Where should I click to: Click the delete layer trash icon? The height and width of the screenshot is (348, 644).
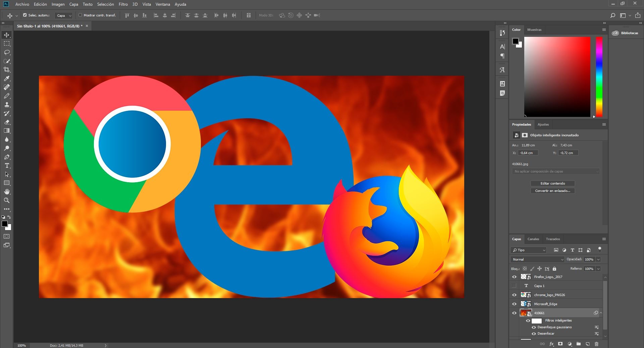tap(596, 344)
